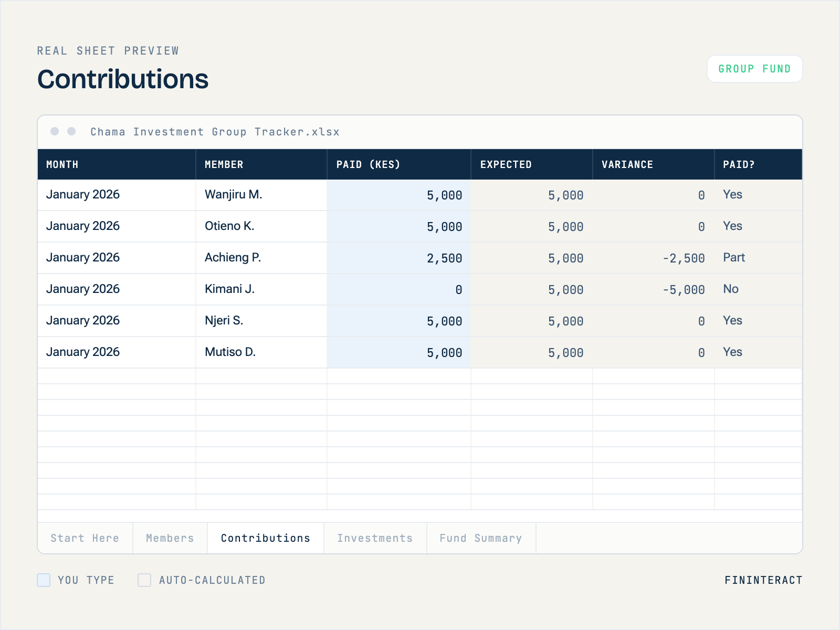Select the Kimani J. member cell
Viewport: 840px width, 630px height.
tap(261, 289)
